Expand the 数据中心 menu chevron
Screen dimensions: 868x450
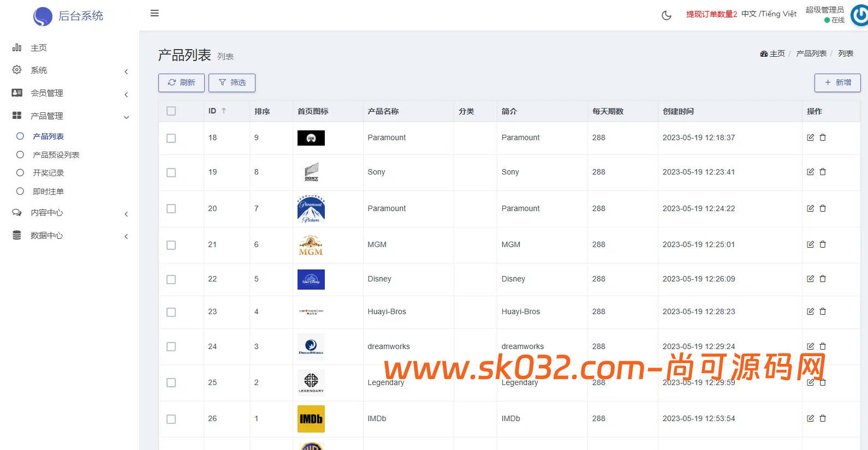(126, 236)
